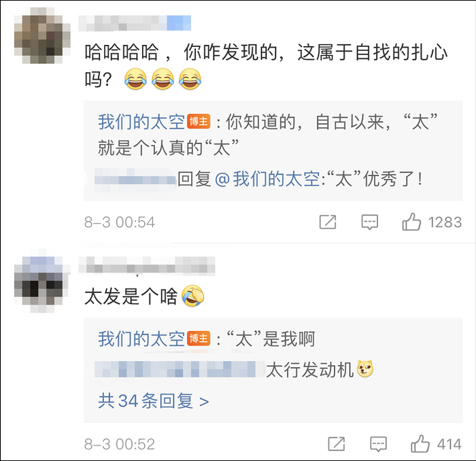Viewport: 476px width, 461px height.
Task: Click the @我们的太空 mention link
Action: pyautogui.click(x=267, y=179)
